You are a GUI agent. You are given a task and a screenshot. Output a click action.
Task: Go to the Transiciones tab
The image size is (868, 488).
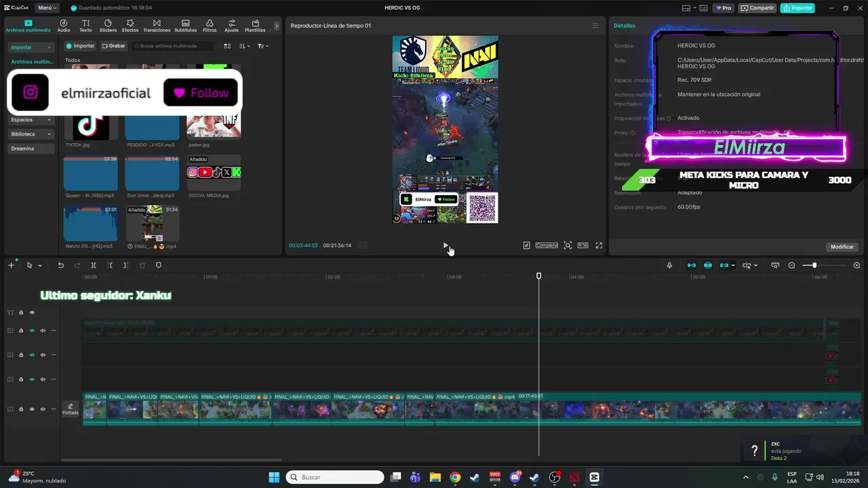(x=157, y=26)
